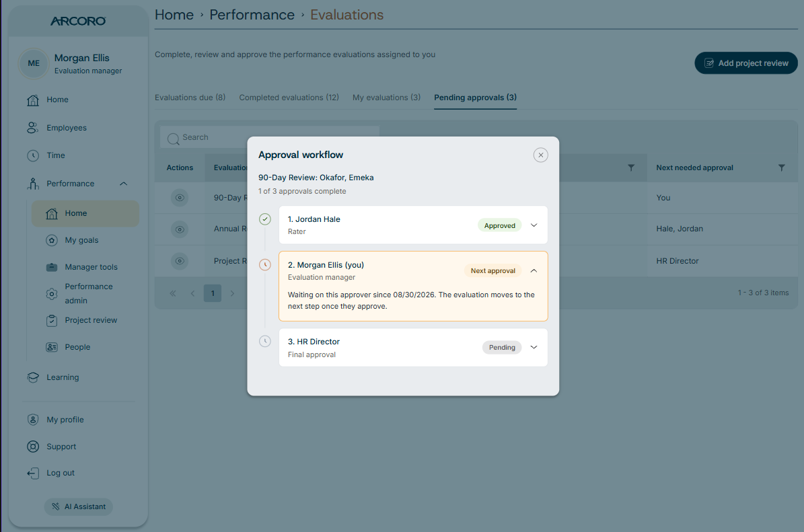Image resolution: width=804 pixels, height=532 pixels.
Task: View the Annual evaluation row eye icon
Action: [x=180, y=229]
